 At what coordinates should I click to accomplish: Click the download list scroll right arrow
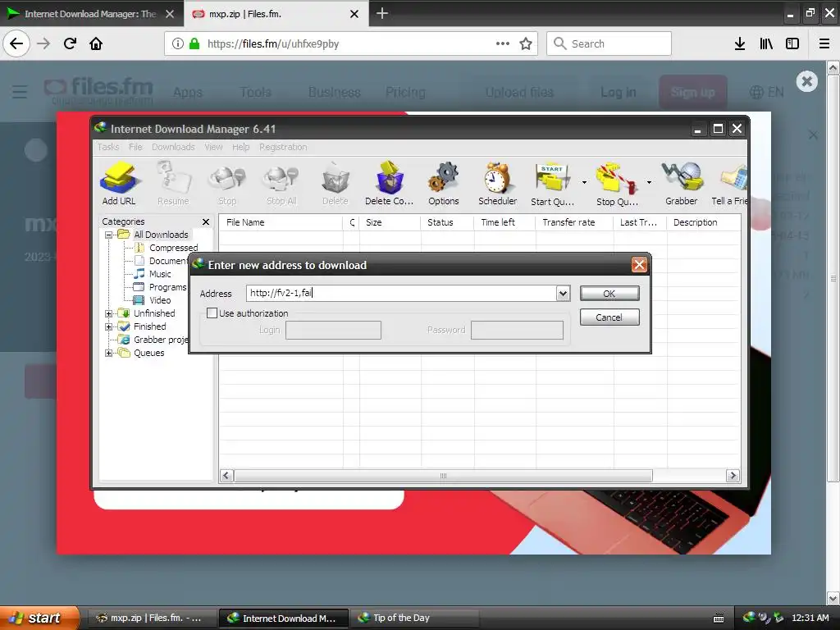coord(733,476)
